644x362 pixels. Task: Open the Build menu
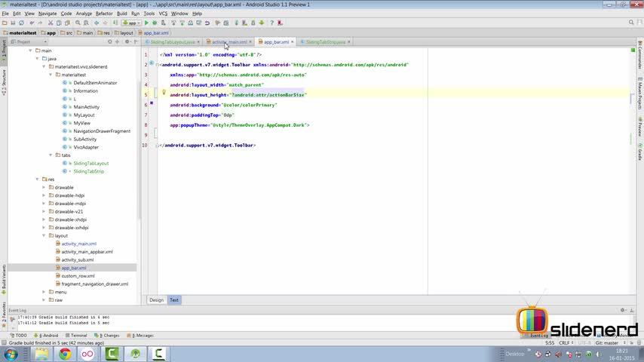pyautogui.click(x=122, y=14)
